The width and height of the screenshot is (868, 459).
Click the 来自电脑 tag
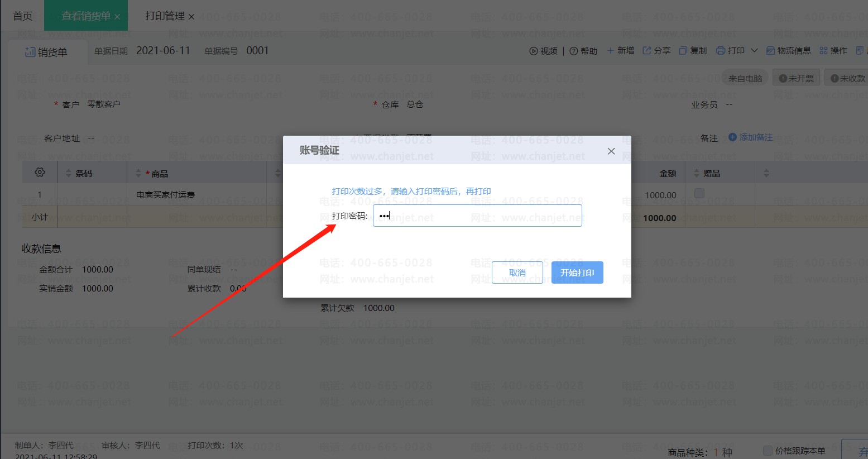pos(745,78)
